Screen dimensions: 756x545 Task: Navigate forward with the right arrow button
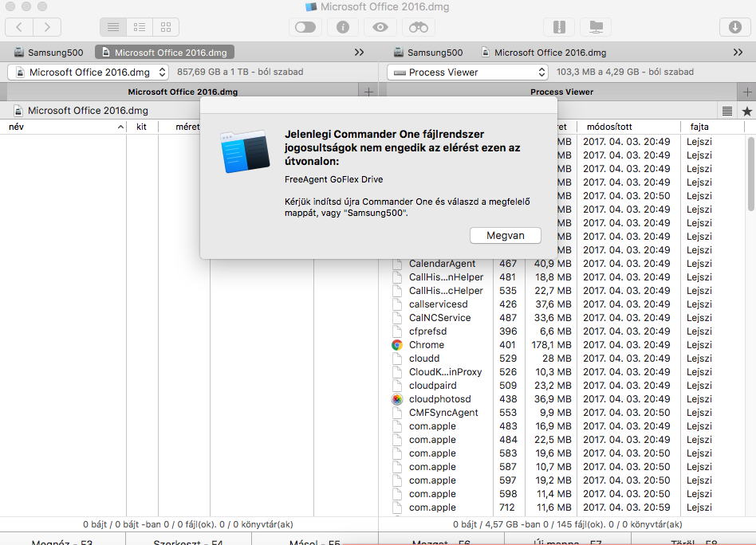point(47,27)
